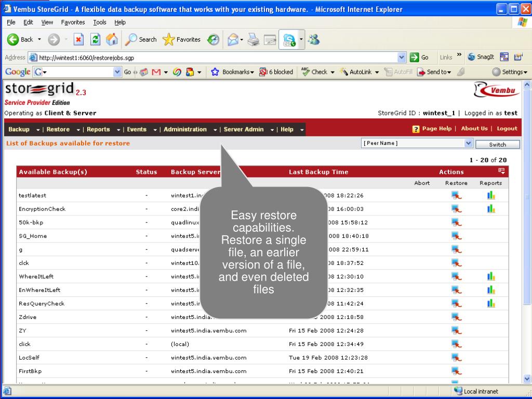Click the Google search input box
This screenshot has width=532, height=399.
pyautogui.click(x=79, y=72)
